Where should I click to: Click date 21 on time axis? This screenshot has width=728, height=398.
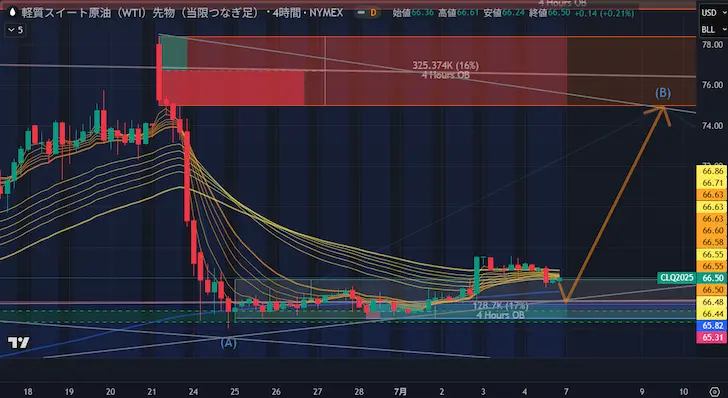[x=152, y=392]
